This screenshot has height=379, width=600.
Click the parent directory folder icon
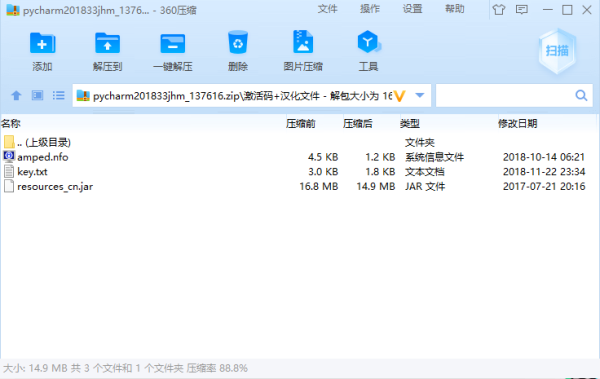coord(9,142)
